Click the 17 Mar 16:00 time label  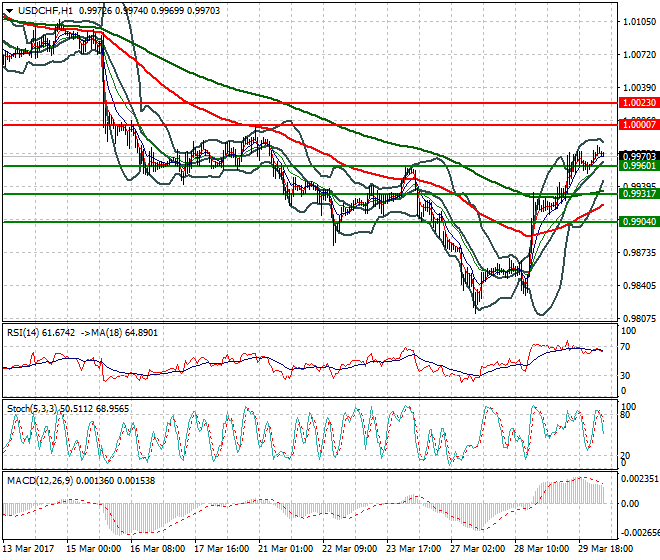tap(221, 549)
